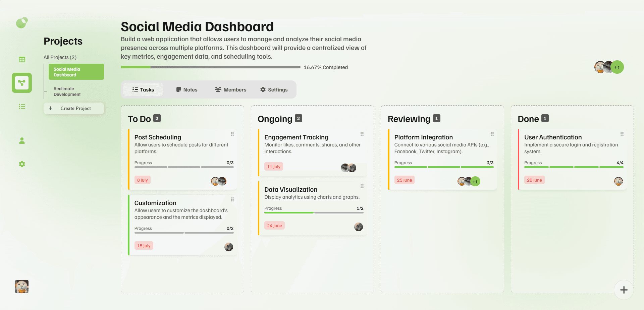The height and width of the screenshot is (310, 644).
Task: Select the highlighted projects icon in the sidebar
Action: point(21,83)
